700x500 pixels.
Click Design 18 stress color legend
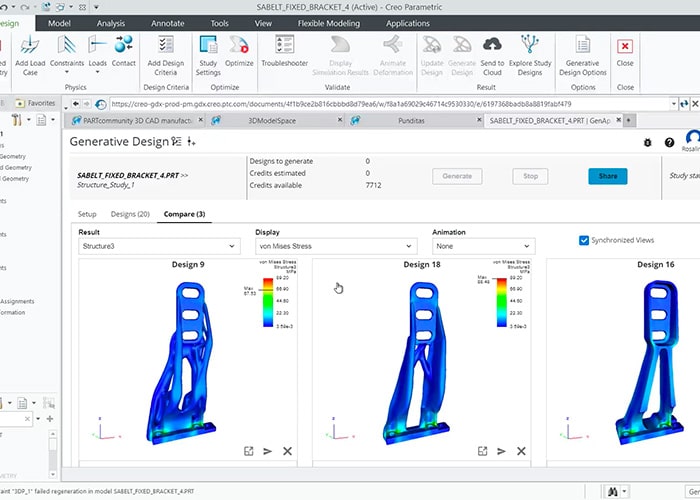click(502, 302)
